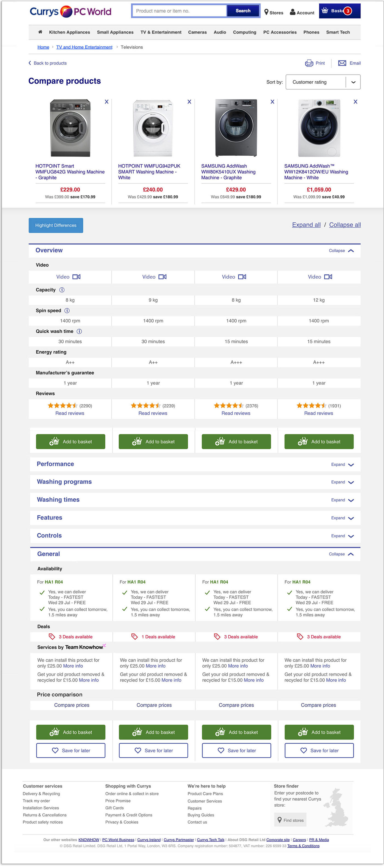Viewport: 384px width, 868px height.
Task: Click the Stores location pin icon
Action: [x=266, y=12]
